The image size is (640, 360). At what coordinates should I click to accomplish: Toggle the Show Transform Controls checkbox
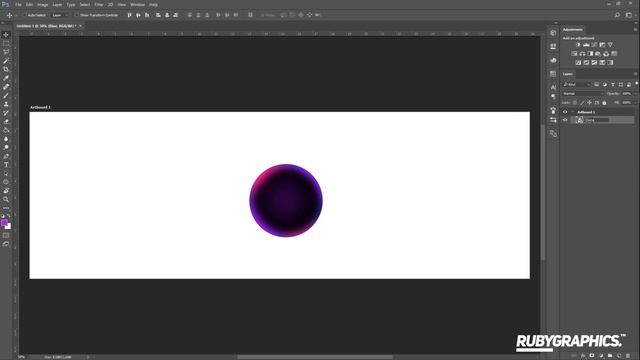click(76, 15)
